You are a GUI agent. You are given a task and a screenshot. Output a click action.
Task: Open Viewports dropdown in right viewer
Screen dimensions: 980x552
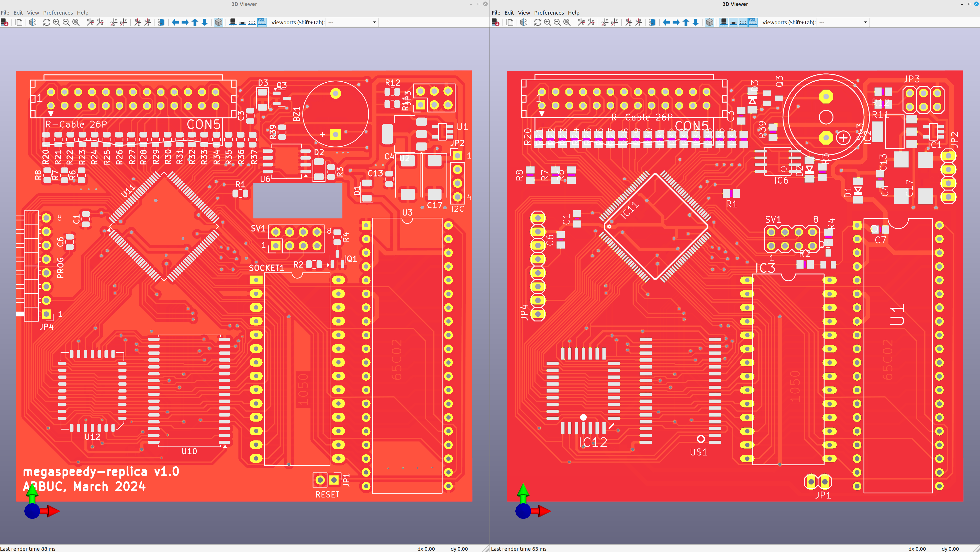click(843, 23)
